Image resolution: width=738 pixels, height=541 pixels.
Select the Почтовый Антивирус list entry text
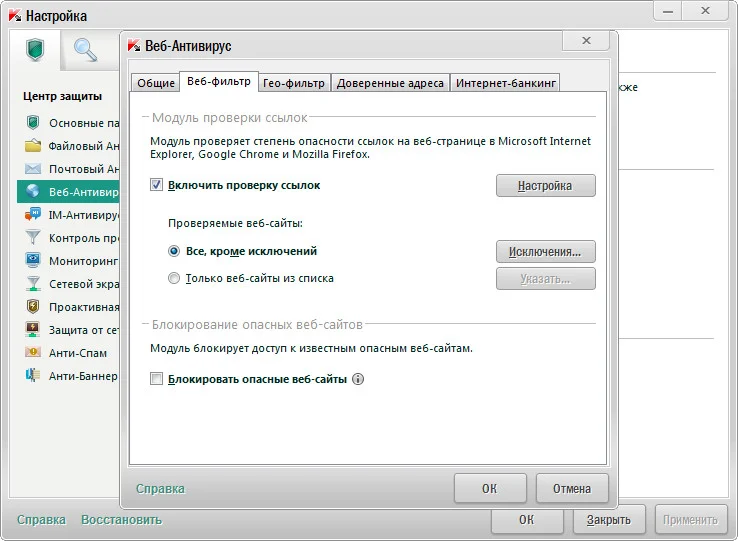[x=84, y=169]
